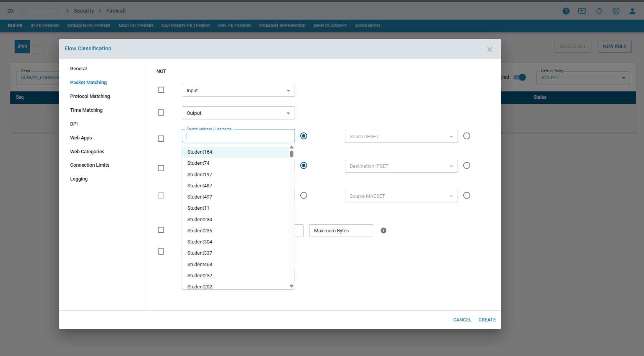This screenshot has height=356, width=644.
Task: Open the help question mark icon
Action: [566, 11]
